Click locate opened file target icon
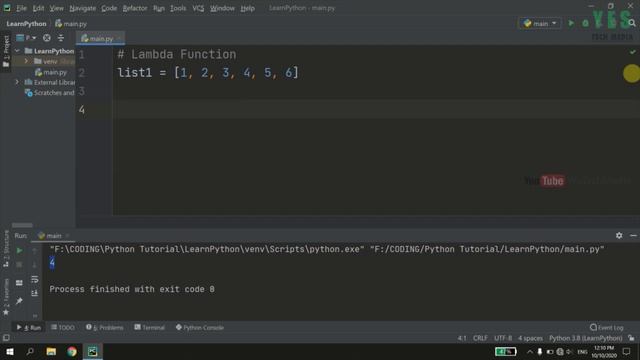The height and width of the screenshot is (360, 640). [47, 38]
